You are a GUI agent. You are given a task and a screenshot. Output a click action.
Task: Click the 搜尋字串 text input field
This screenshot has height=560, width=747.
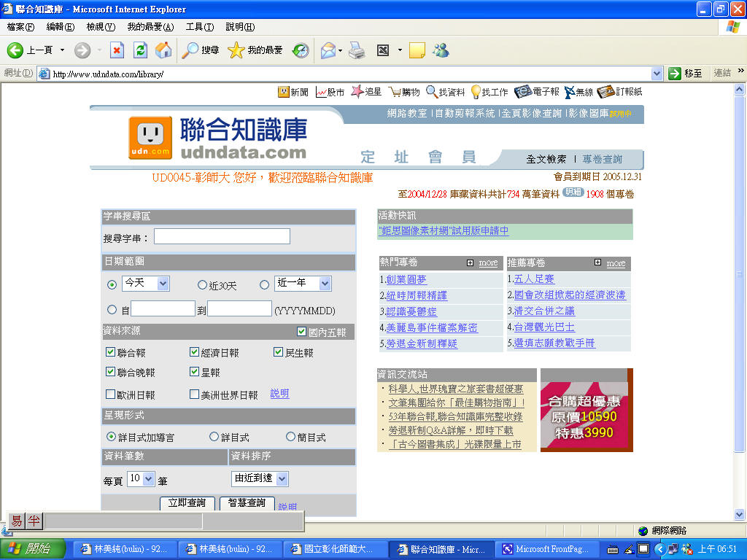pyautogui.click(x=222, y=236)
